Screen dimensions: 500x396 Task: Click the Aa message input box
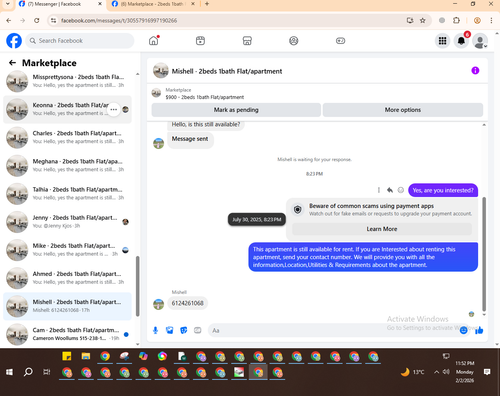[333, 330]
